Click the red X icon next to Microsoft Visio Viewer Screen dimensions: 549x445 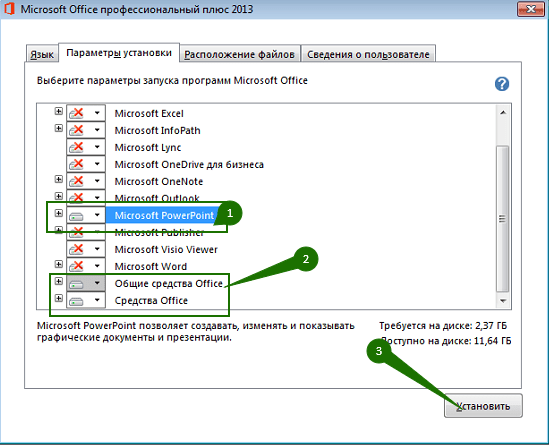76,249
